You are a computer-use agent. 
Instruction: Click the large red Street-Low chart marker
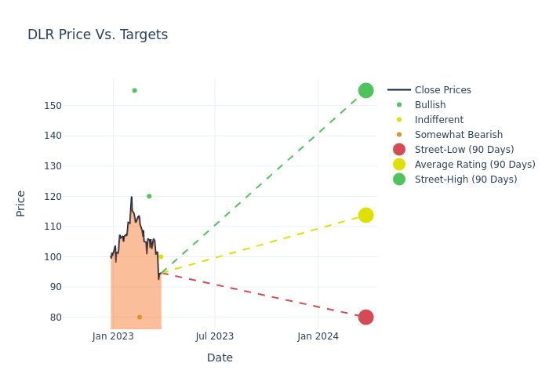pos(365,317)
